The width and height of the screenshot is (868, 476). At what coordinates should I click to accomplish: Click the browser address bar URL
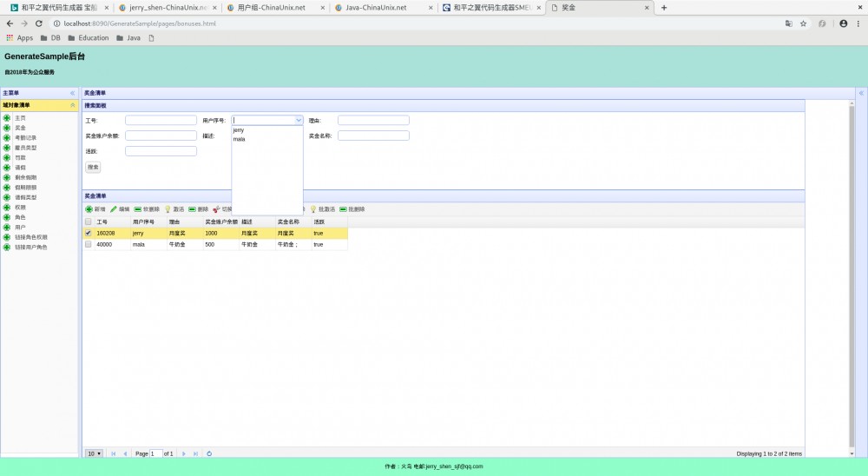tap(140, 23)
